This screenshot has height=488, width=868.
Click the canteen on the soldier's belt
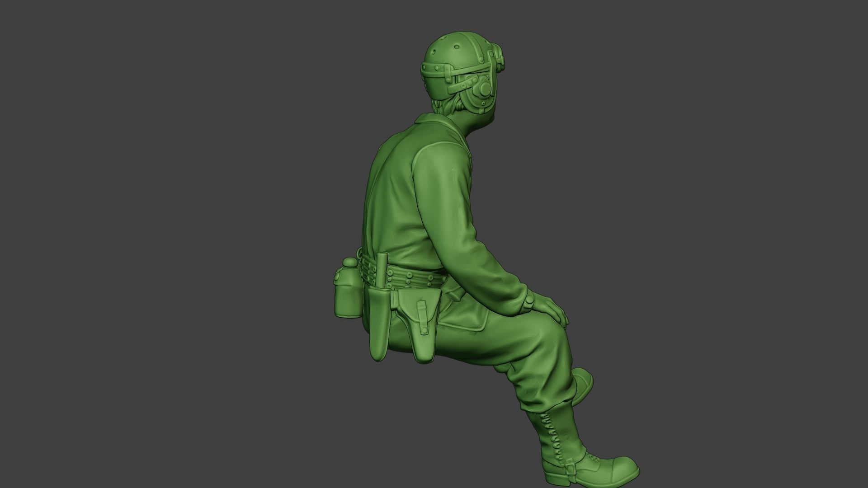tap(348, 287)
